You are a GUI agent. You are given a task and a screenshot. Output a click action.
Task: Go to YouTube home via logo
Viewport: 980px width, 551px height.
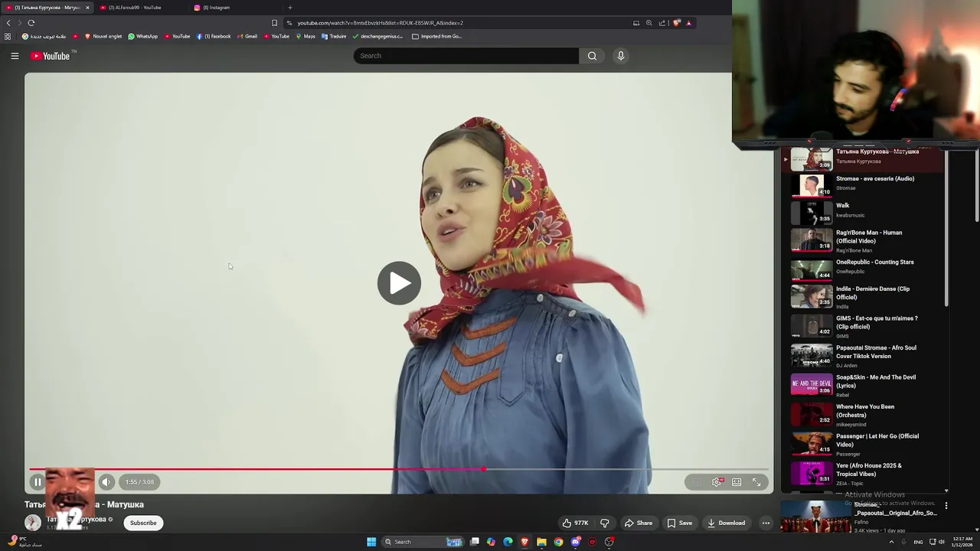tap(50, 56)
